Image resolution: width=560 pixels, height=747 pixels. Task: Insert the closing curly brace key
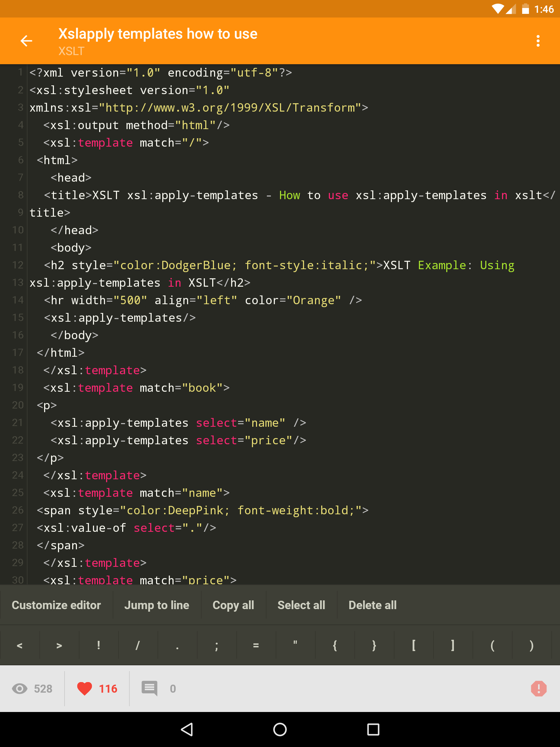374,646
